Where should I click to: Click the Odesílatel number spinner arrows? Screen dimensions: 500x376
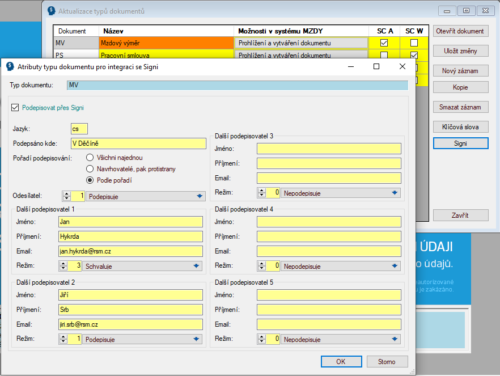click(67, 196)
